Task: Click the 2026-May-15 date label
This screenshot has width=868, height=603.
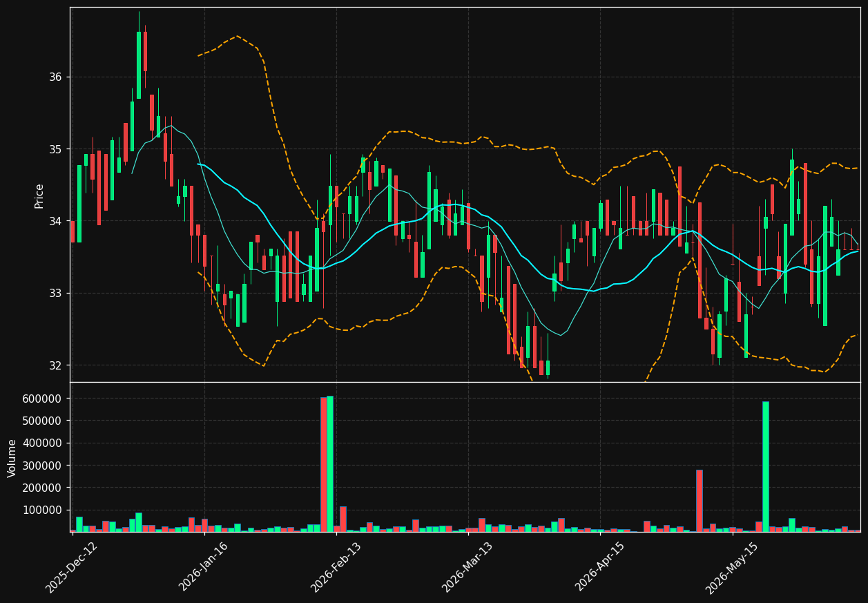Action: (x=733, y=567)
